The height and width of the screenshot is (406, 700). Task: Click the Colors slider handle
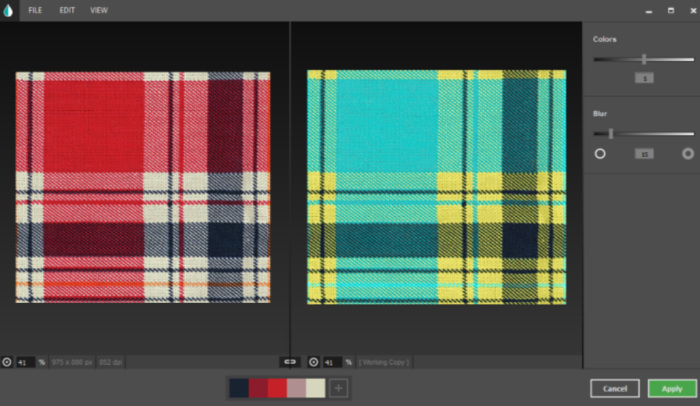[x=644, y=59]
